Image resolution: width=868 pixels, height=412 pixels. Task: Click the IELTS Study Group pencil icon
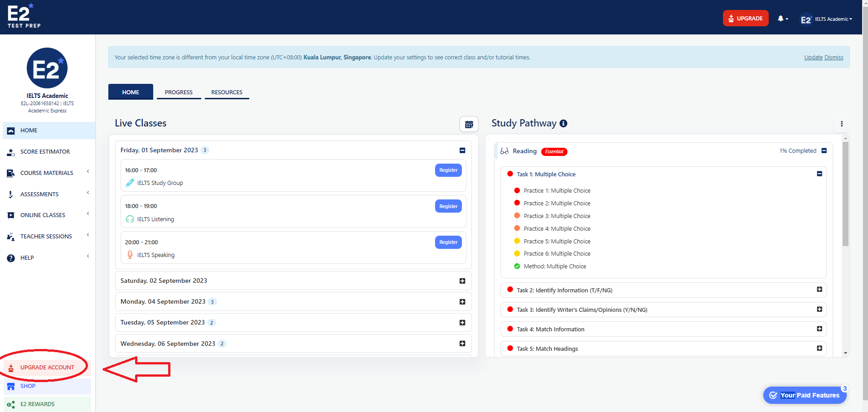[x=130, y=183]
